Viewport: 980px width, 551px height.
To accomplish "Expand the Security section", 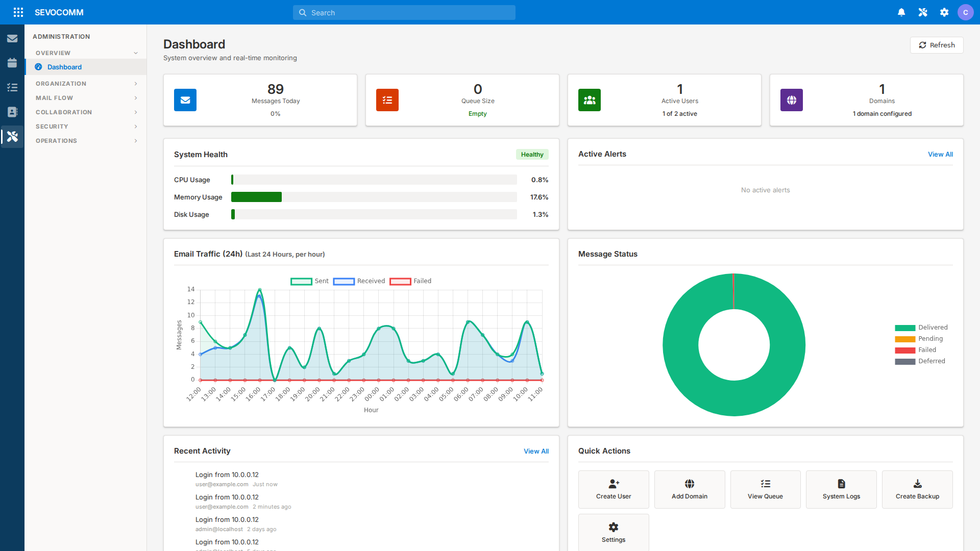I will (85, 126).
